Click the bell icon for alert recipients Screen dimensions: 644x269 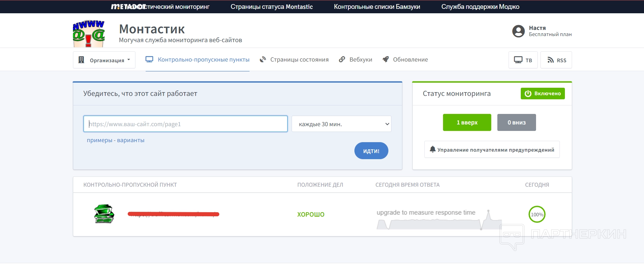(433, 149)
